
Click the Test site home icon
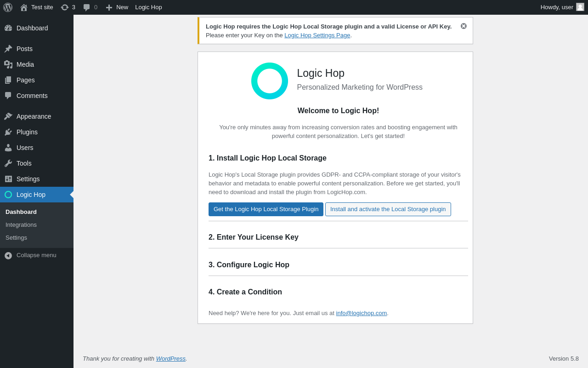coord(24,7)
